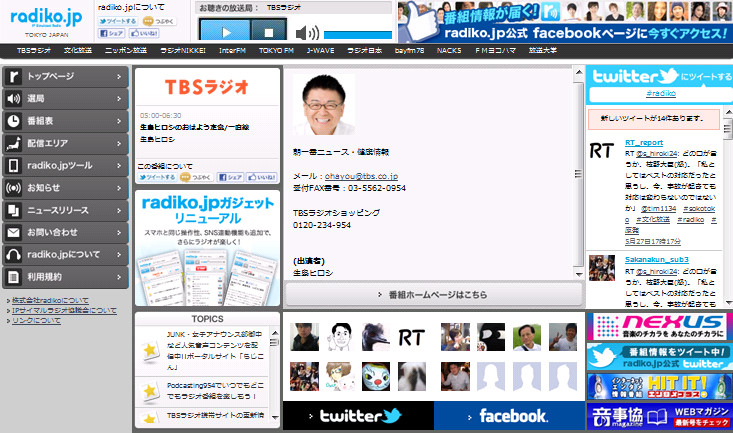The image size is (733, 433).
Task: Open 株式会社radikoについて link
Action: [50, 300]
